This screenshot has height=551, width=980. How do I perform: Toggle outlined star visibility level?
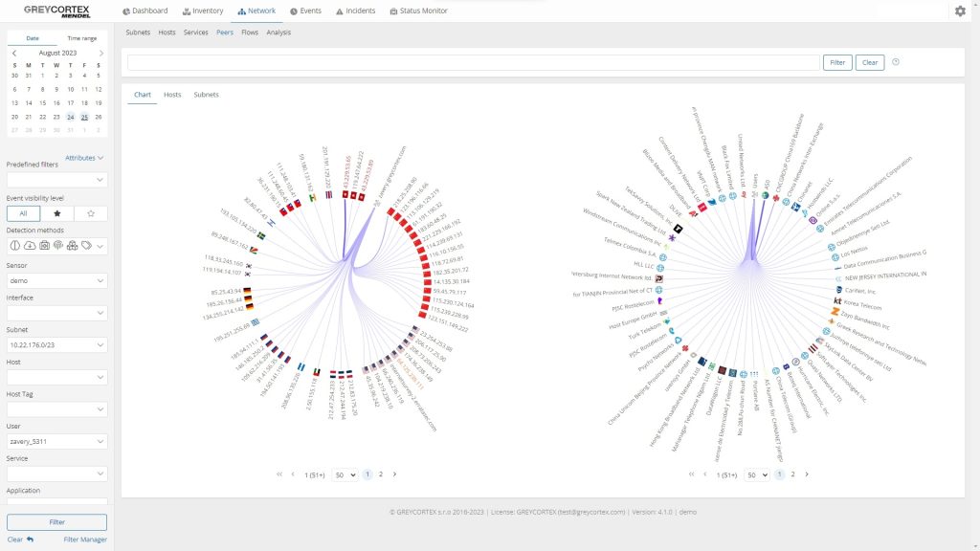pos(90,213)
